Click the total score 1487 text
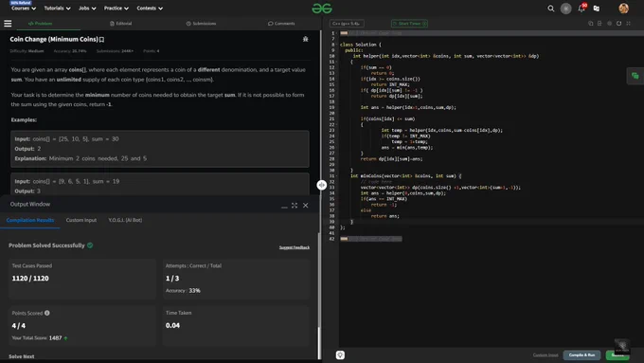 tap(56, 338)
